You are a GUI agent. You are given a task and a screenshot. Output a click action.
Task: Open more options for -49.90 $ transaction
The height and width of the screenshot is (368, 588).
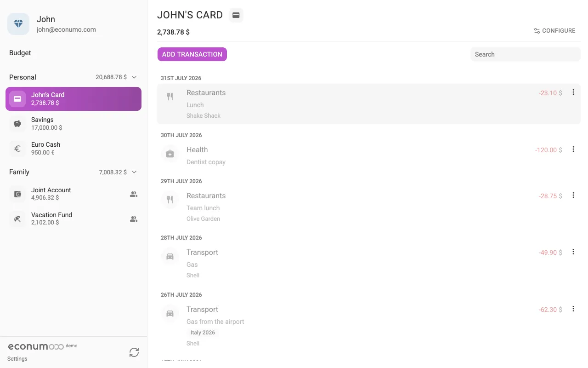pos(573,252)
